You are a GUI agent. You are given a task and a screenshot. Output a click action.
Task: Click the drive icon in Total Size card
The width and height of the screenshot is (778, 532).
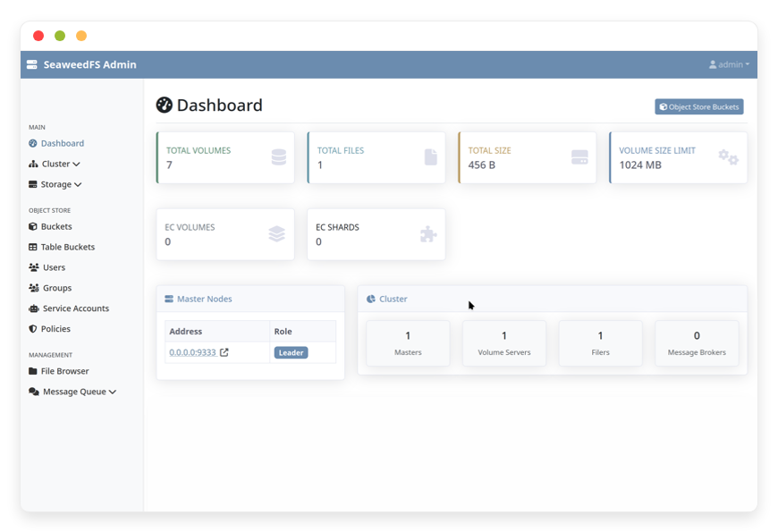[x=579, y=157]
